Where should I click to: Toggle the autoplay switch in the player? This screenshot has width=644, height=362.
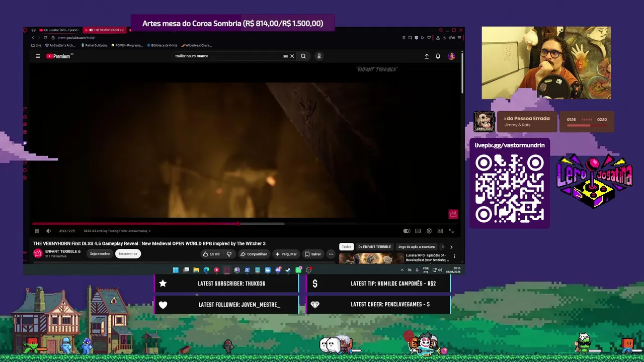pos(407,231)
